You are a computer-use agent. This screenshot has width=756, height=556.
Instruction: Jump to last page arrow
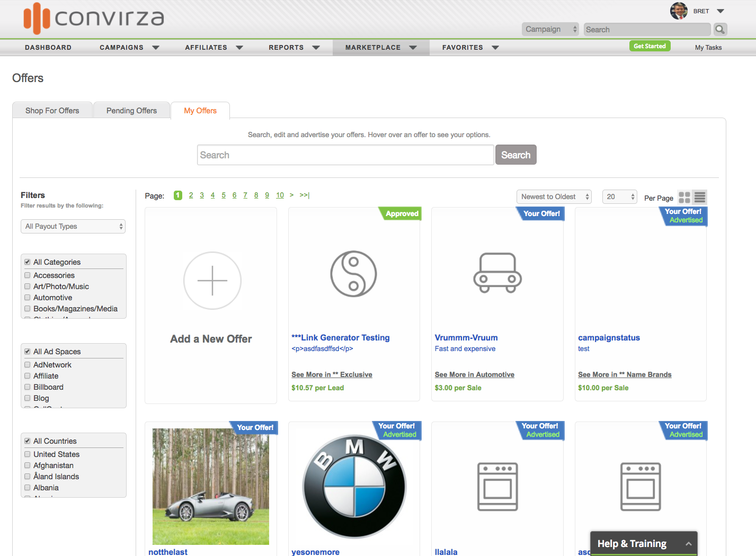305,195
